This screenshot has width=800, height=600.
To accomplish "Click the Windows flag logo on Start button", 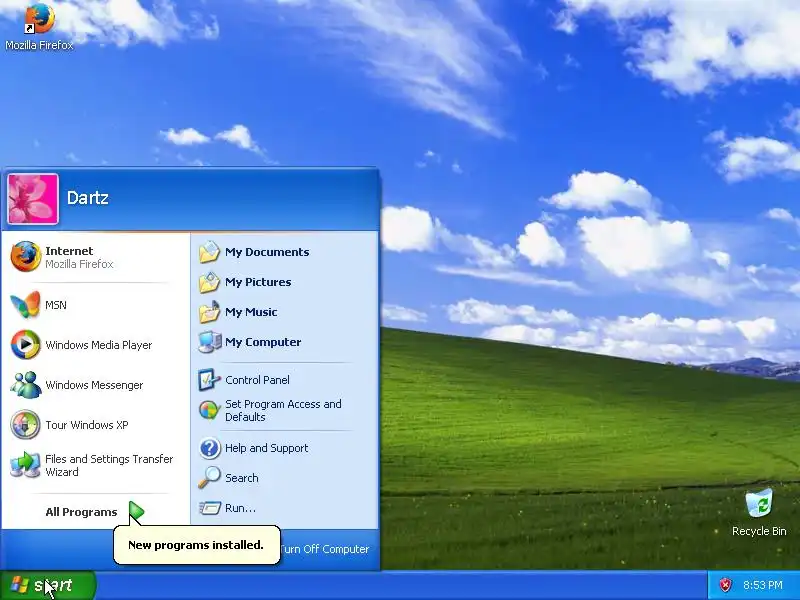I will (19, 585).
